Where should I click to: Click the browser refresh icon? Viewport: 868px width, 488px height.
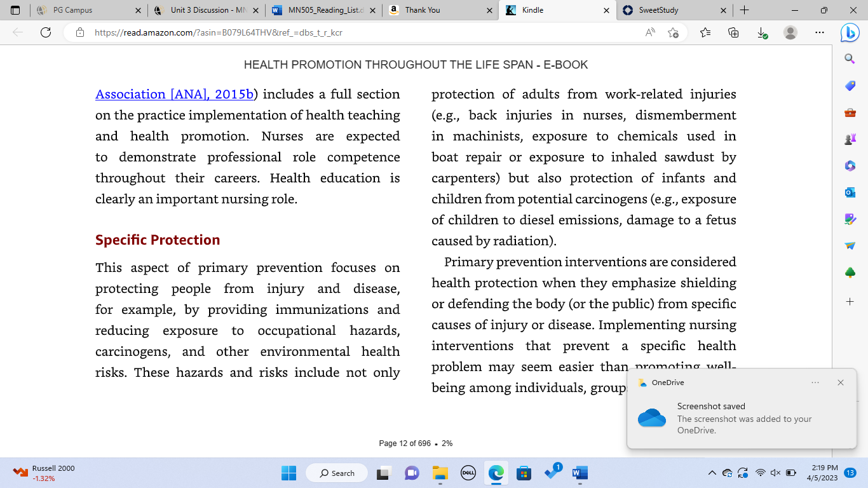46,32
